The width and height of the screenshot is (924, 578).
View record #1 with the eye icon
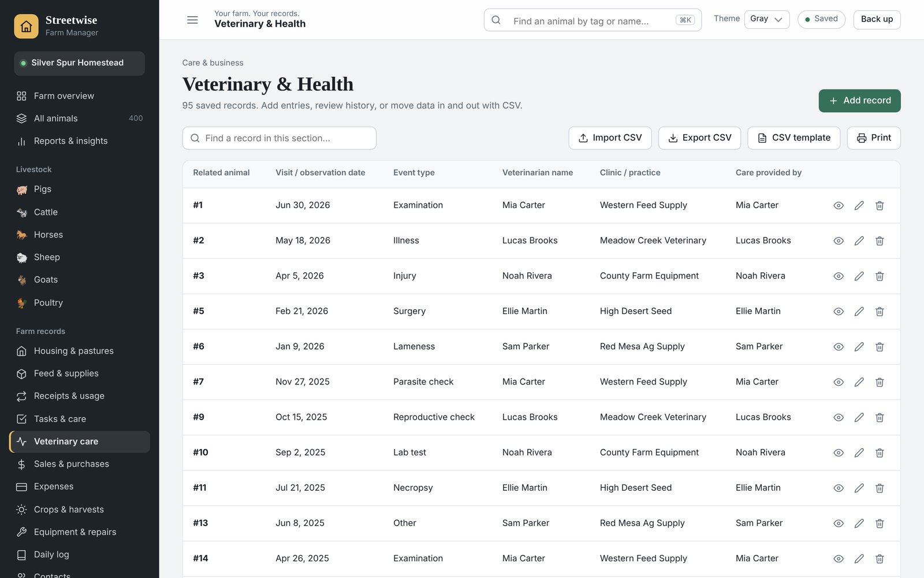tap(839, 205)
